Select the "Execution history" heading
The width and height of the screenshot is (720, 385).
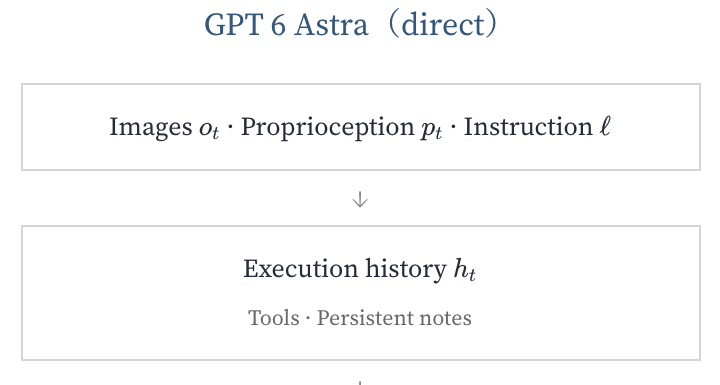[345, 268]
